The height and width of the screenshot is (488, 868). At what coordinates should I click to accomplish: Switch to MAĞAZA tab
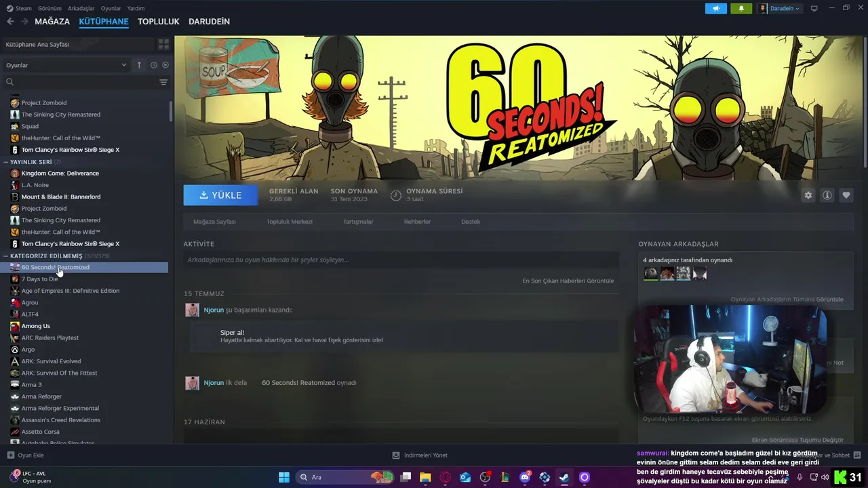pyautogui.click(x=52, y=21)
